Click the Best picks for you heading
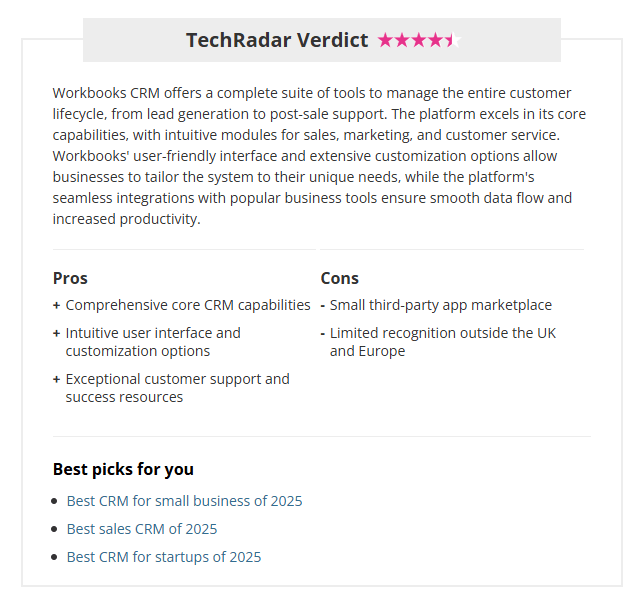This screenshot has height=599, width=637. click(123, 469)
